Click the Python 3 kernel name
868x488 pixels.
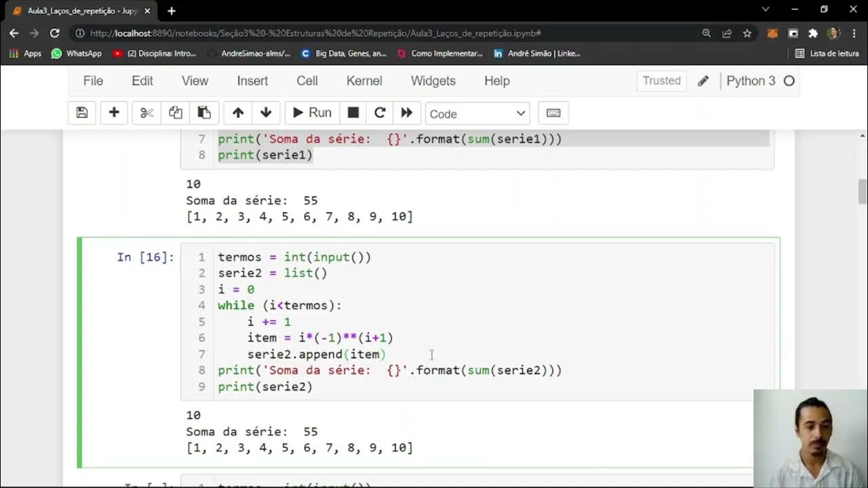pos(751,81)
